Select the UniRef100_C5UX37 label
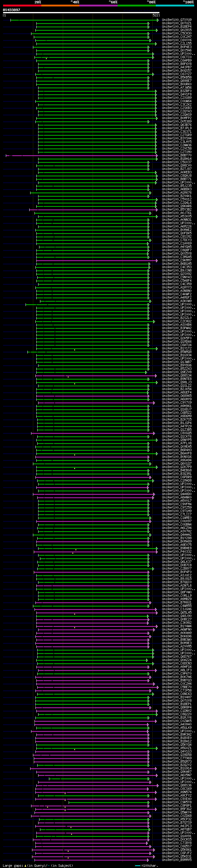The image size is (197, 868). (x=177, y=162)
